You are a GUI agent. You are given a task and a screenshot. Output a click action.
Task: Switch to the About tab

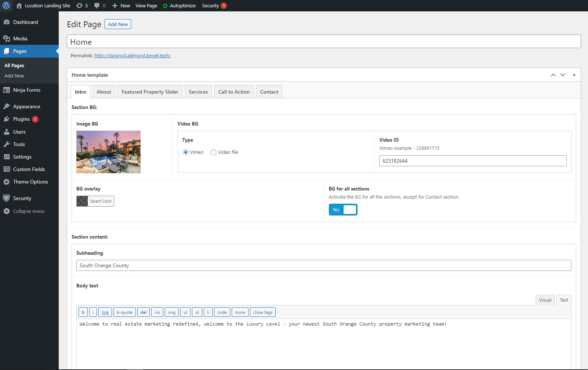(x=104, y=92)
